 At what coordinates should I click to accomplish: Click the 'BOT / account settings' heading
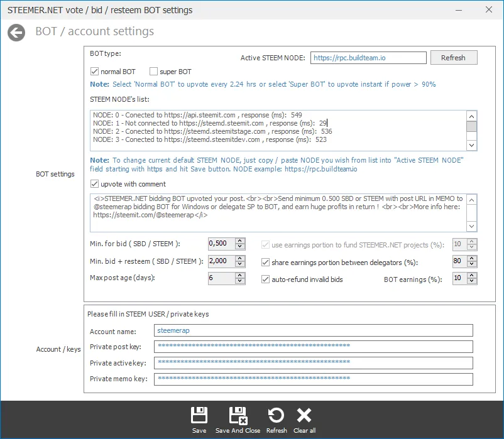94,31
